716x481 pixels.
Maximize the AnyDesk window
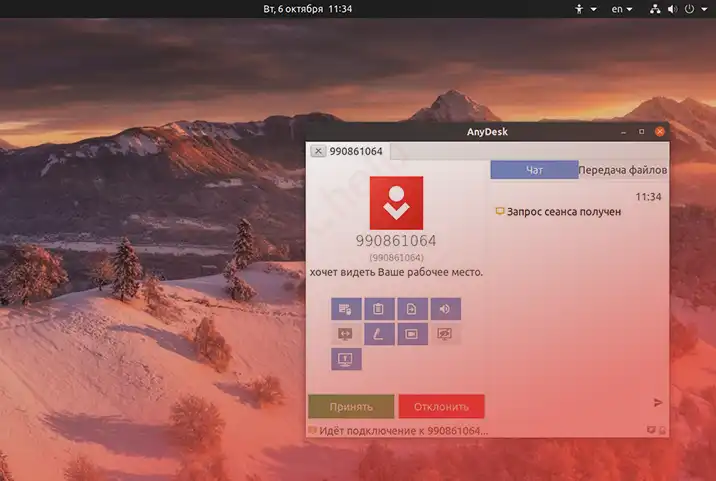pyautogui.click(x=642, y=132)
